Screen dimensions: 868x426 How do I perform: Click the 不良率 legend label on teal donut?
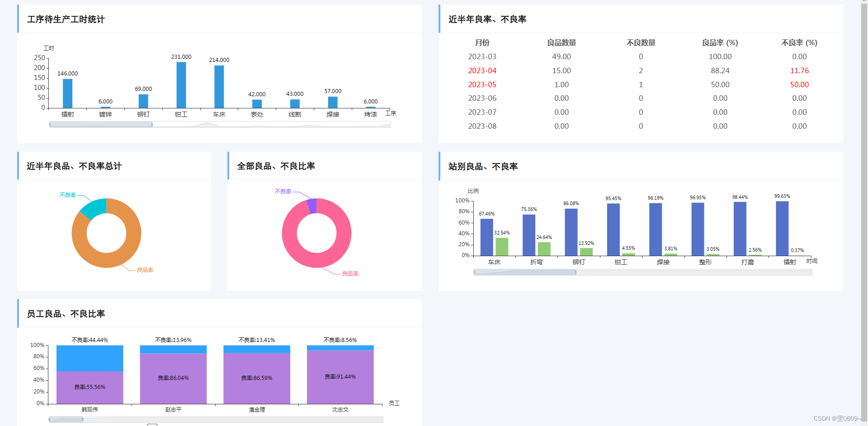point(68,195)
